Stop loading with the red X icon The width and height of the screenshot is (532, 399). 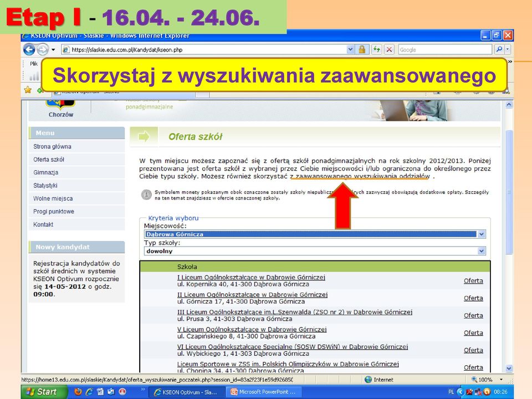tap(389, 49)
